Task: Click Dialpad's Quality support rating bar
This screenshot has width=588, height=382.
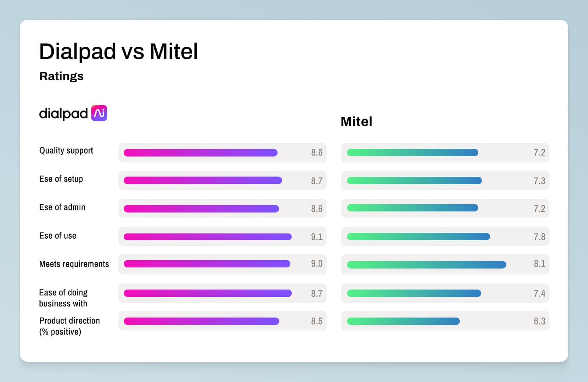Action: tap(200, 153)
